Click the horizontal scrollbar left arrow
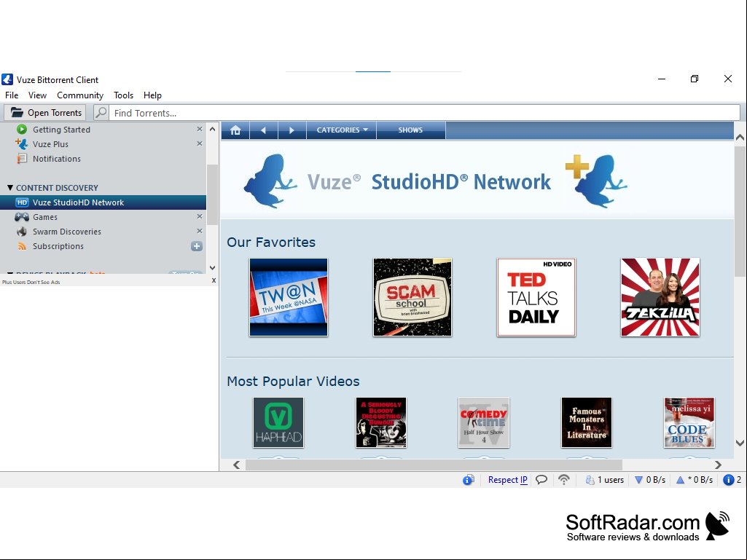The height and width of the screenshot is (560, 747). (x=237, y=465)
